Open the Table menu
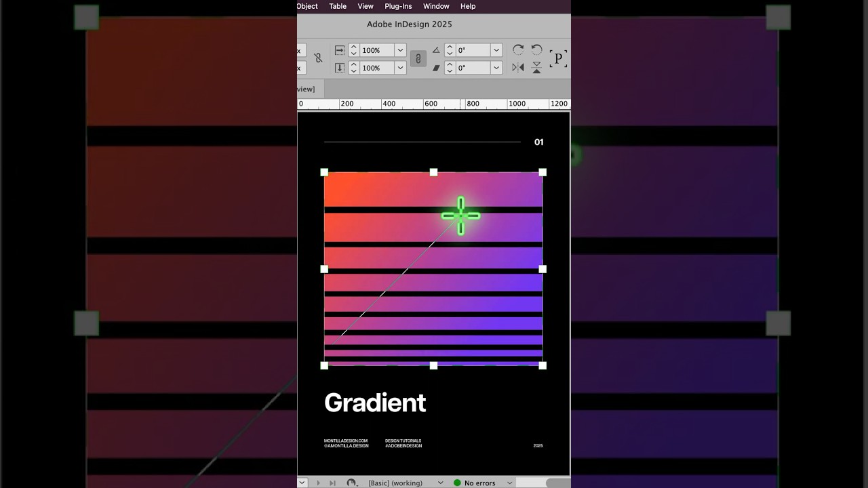Viewport: 868px width, 488px height. [x=338, y=6]
